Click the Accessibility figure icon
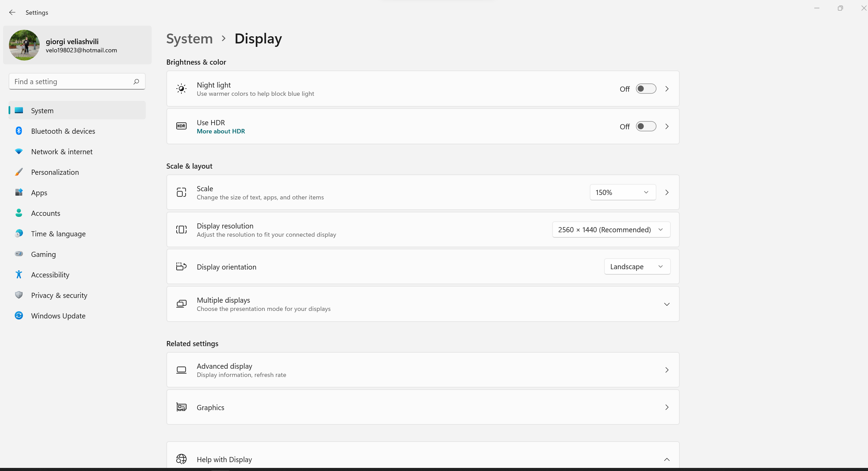Screen dimensions: 868x471 [19, 275]
